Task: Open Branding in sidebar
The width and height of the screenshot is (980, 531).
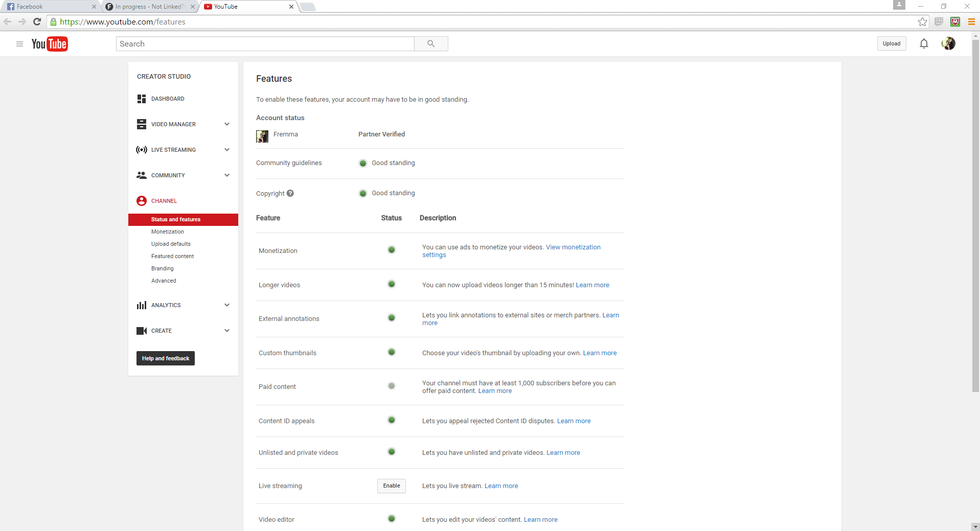Action: (x=163, y=268)
